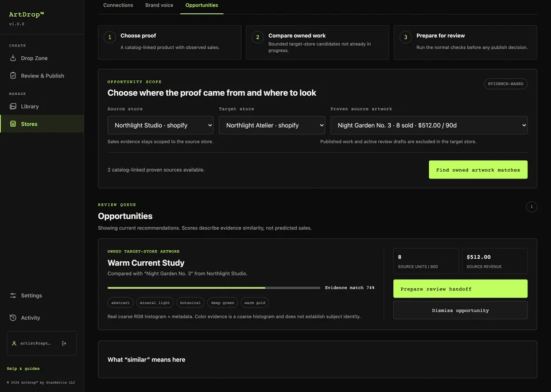Viewport: 551px width, 392px height.
Task: Click Find owned artwork matches
Action: 478,170
